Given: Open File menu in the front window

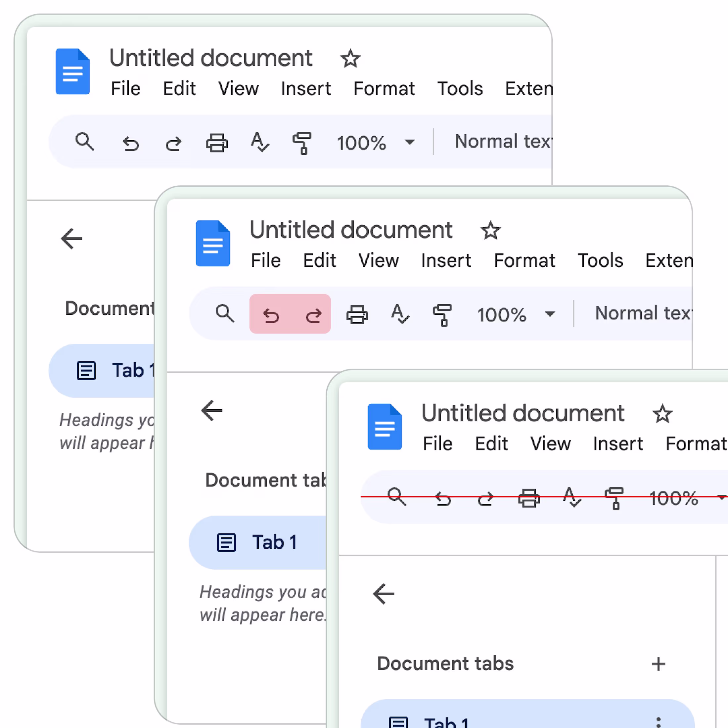Looking at the screenshot, I should [x=437, y=444].
